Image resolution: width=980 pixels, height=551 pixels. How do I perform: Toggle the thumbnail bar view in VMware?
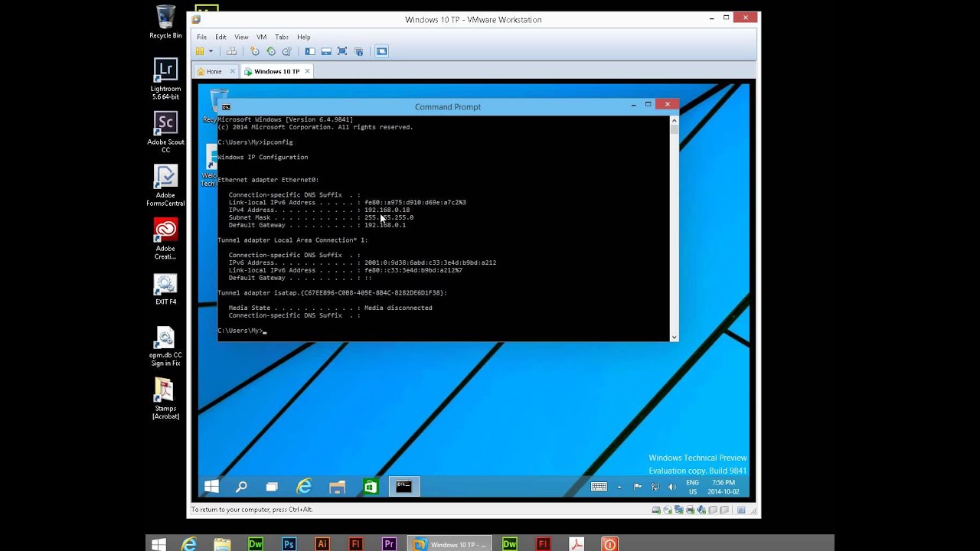pyautogui.click(x=326, y=51)
